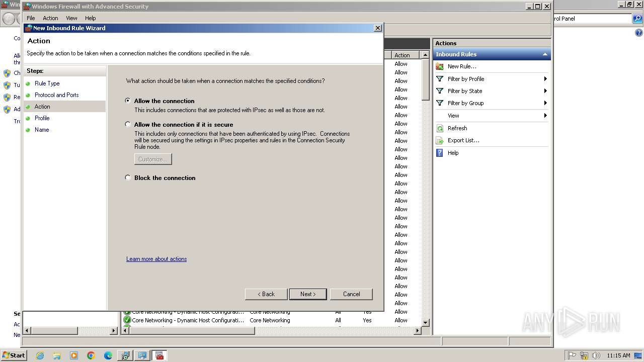The width and height of the screenshot is (644, 362).
Task: Open the Action menu
Action: click(50, 18)
